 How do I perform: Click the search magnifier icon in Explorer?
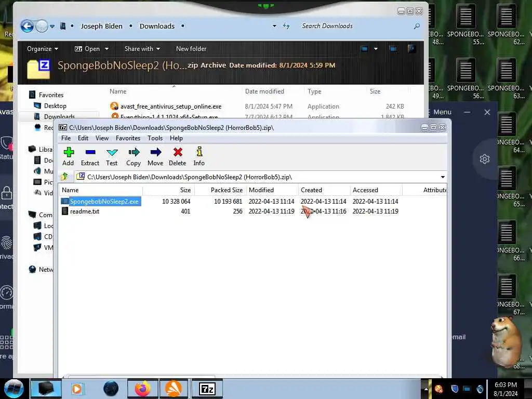(x=417, y=26)
